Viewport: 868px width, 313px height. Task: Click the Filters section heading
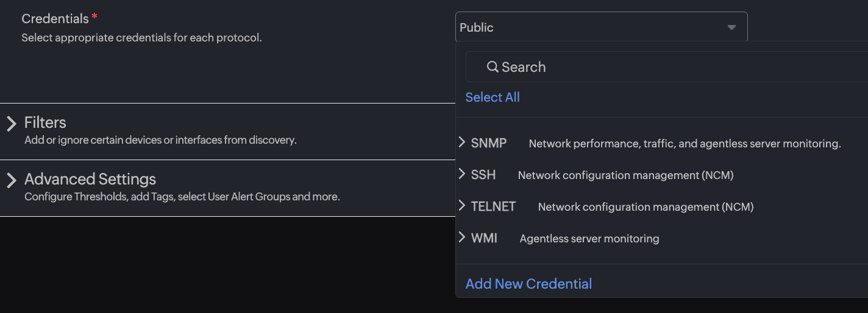pyautogui.click(x=45, y=122)
